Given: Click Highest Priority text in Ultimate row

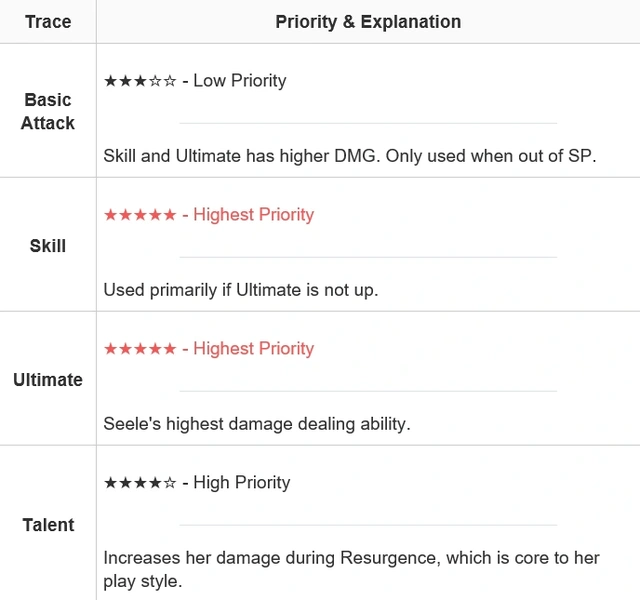Looking at the screenshot, I should point(253,348).
